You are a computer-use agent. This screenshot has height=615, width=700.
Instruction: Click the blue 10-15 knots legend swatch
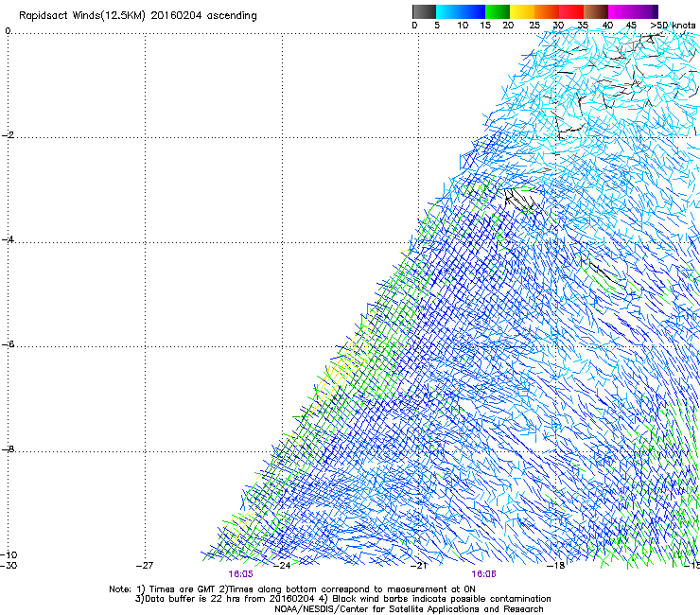(x=473, y=11)
